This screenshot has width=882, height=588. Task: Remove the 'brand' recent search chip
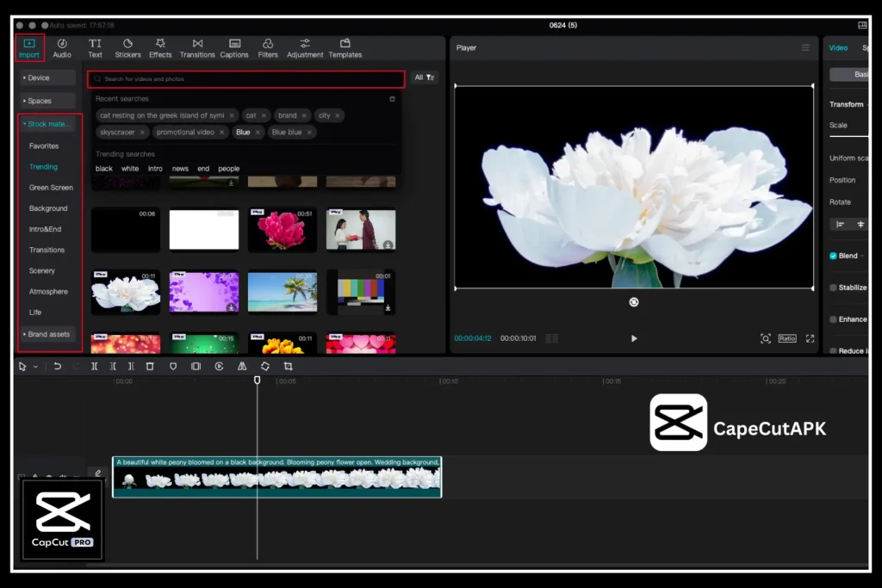[x=304, y=115]
